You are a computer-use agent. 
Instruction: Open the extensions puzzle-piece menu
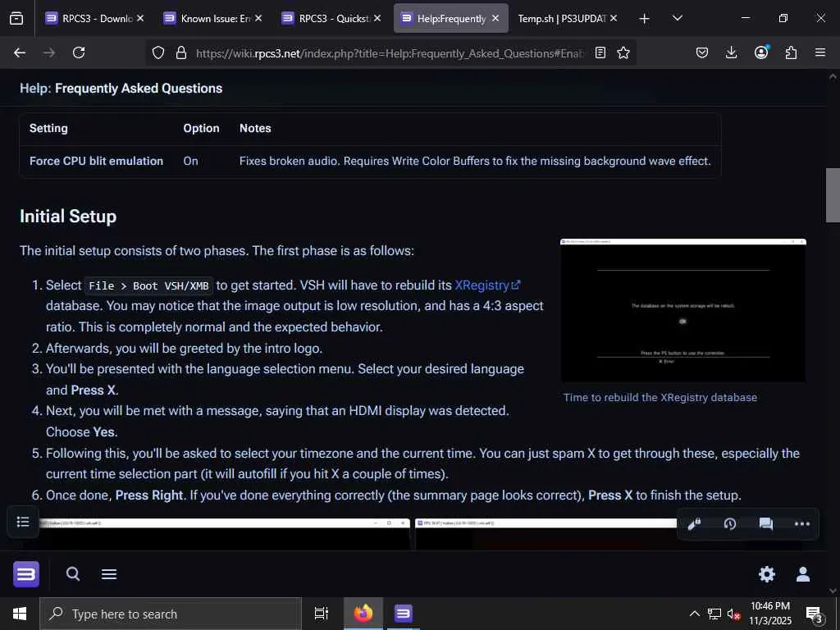791,52
